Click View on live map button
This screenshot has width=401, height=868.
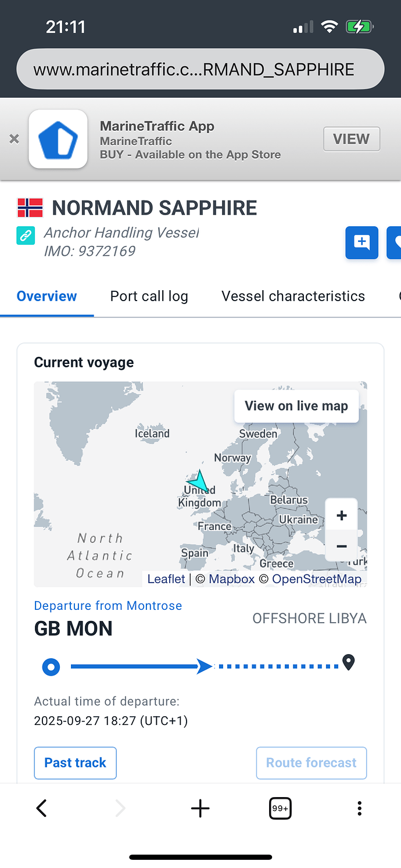click(x=296, y=406)
